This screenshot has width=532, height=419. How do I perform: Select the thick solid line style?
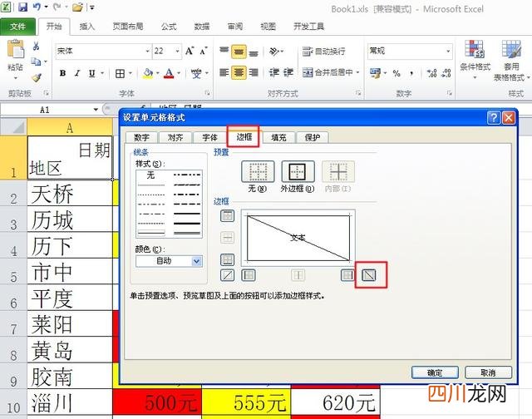pyautogui.click(x=186, y=224)
